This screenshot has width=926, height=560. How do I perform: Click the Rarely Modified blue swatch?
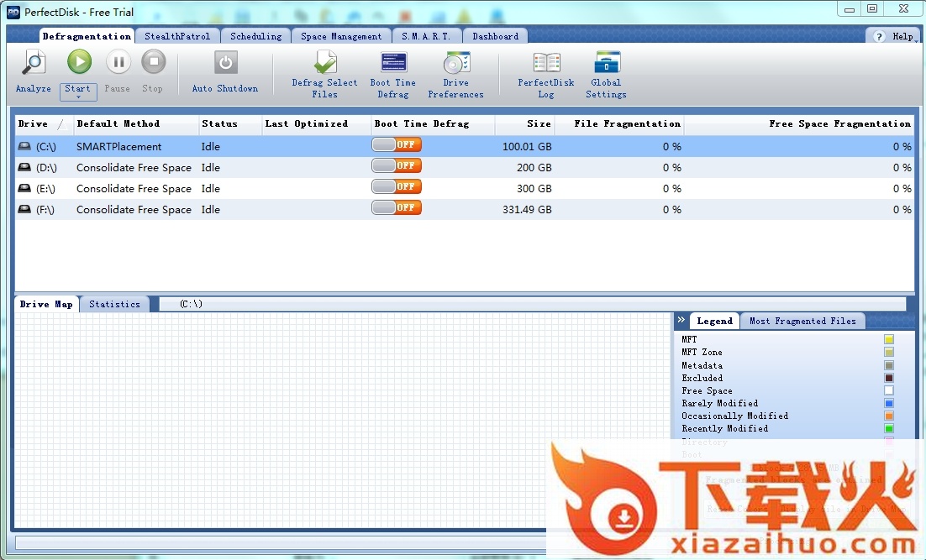coord(889,403)
